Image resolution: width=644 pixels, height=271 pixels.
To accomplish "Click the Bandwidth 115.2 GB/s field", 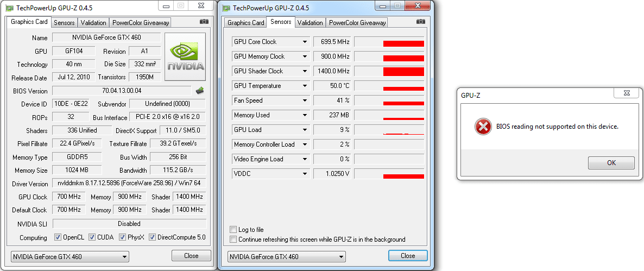I will (x=178, y=170).
